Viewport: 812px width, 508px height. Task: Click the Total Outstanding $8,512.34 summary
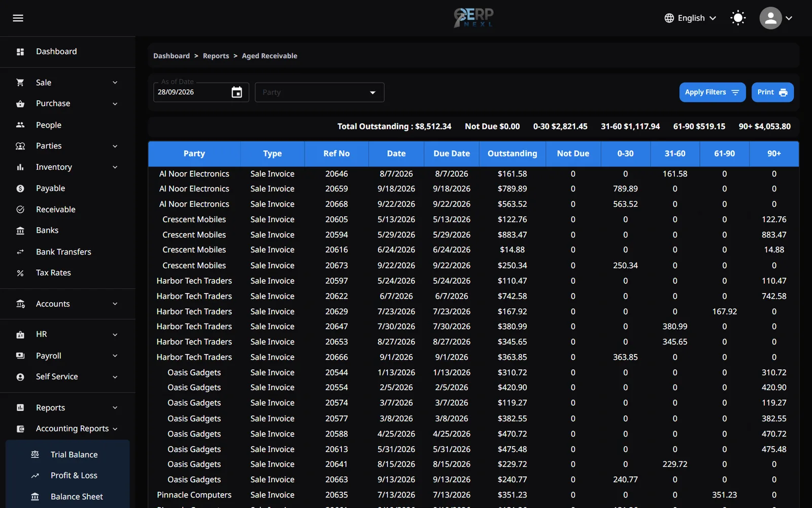point(394,126)
